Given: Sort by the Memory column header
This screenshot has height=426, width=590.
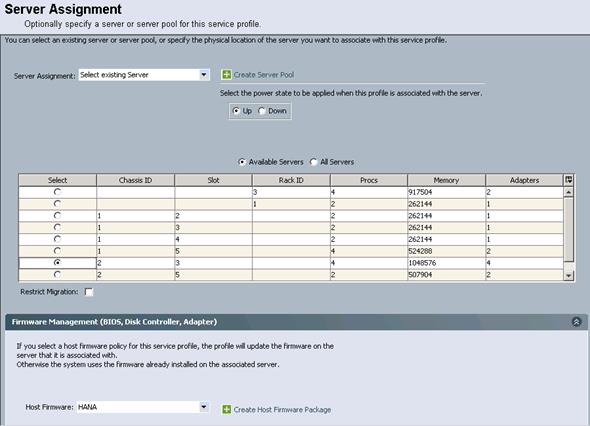Looking at the screenshot, I should [446, 180].
